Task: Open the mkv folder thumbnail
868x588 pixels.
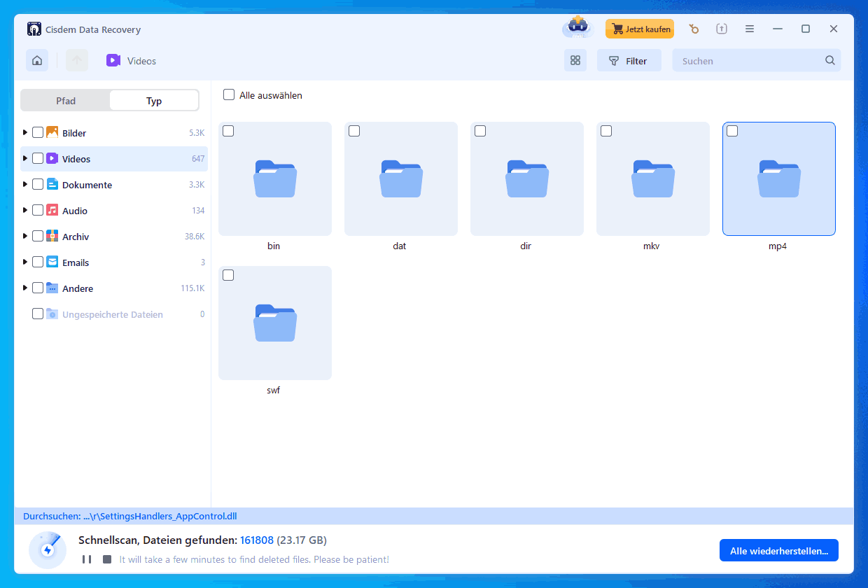Action: point(653,178)
